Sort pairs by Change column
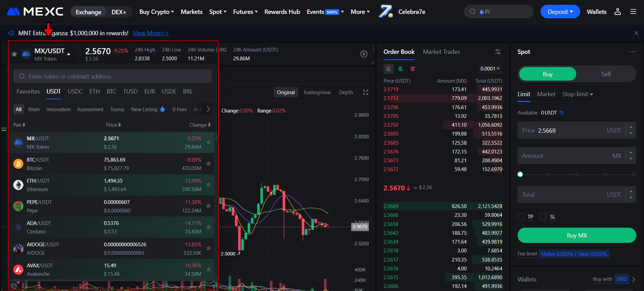This screenshot has height=291, width=644. tap(200, 125)
